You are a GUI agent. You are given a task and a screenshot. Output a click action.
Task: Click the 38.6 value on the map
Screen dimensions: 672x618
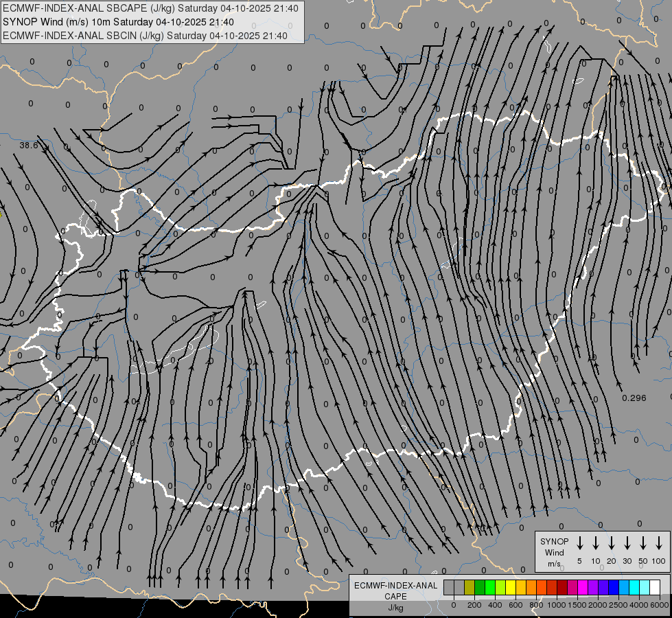29,146
